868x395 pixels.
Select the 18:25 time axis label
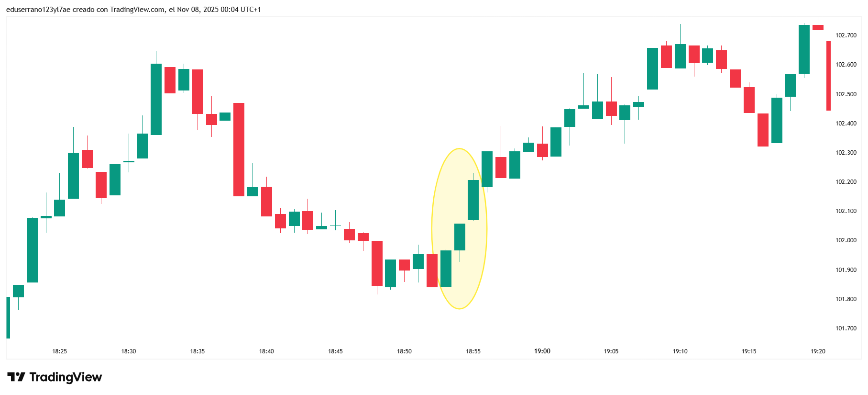click(x=60, y=351)
